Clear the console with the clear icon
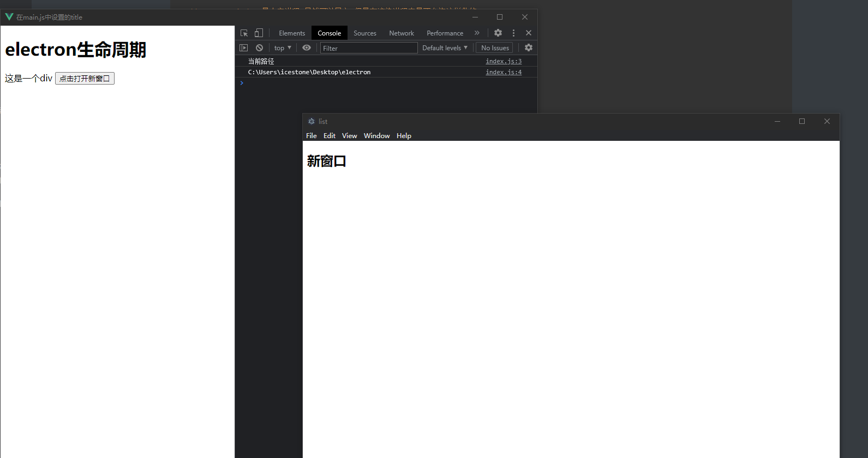The height and width of the screenshot is (458, 868). (x=260, y=48)
